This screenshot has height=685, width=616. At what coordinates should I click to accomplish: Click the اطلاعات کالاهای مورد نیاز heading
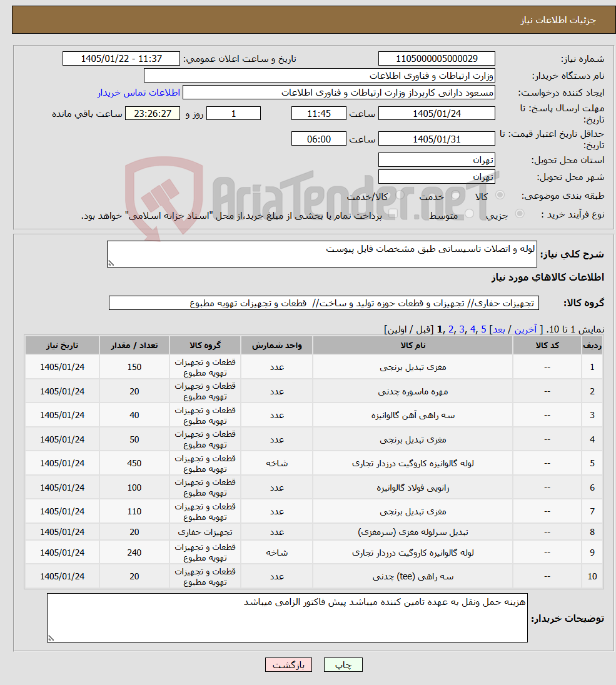547,277
